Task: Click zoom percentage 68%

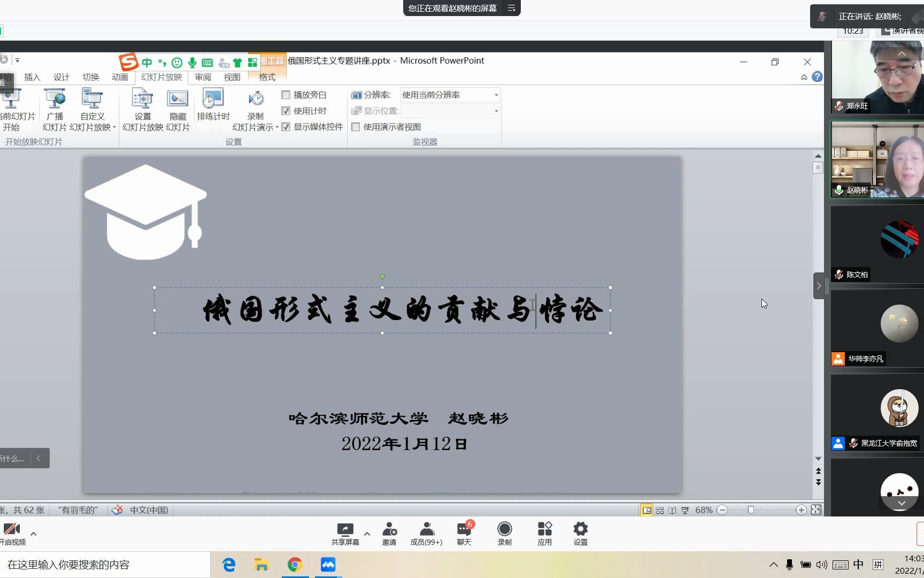Action: pos(704,510)
